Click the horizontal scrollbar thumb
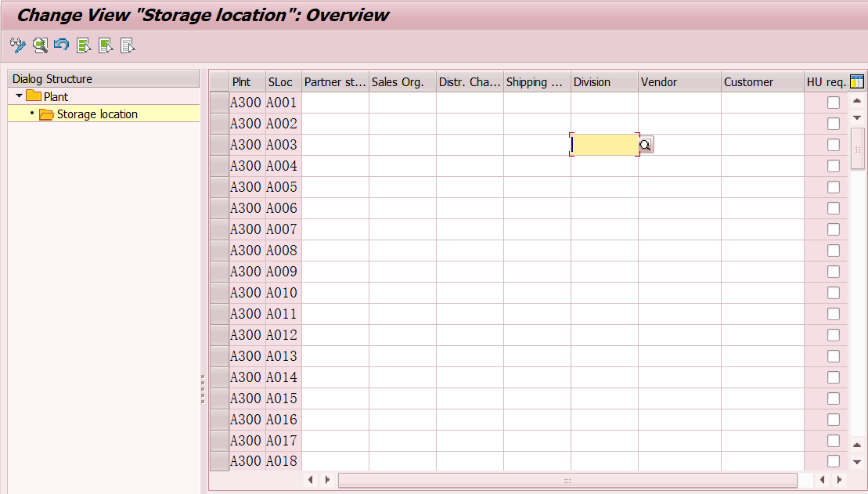 tap(567, 480)
